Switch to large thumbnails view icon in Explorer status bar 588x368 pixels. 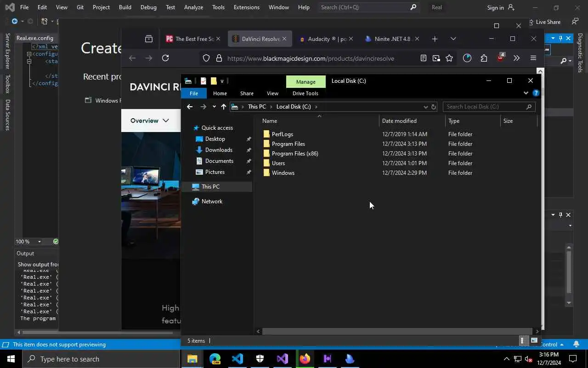534,341
